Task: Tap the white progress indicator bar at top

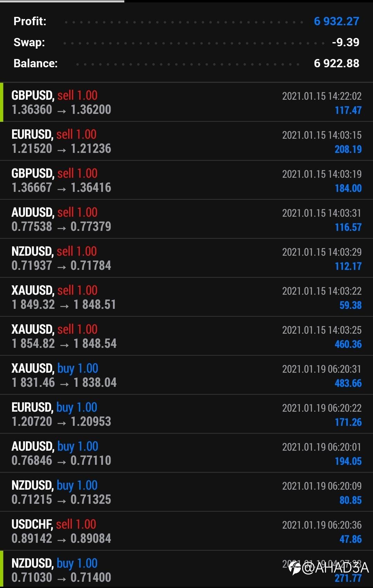Action: [62, 1]
